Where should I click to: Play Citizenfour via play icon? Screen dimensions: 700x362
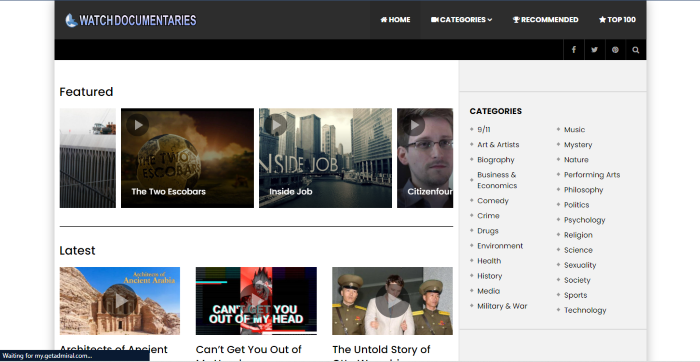414,125
